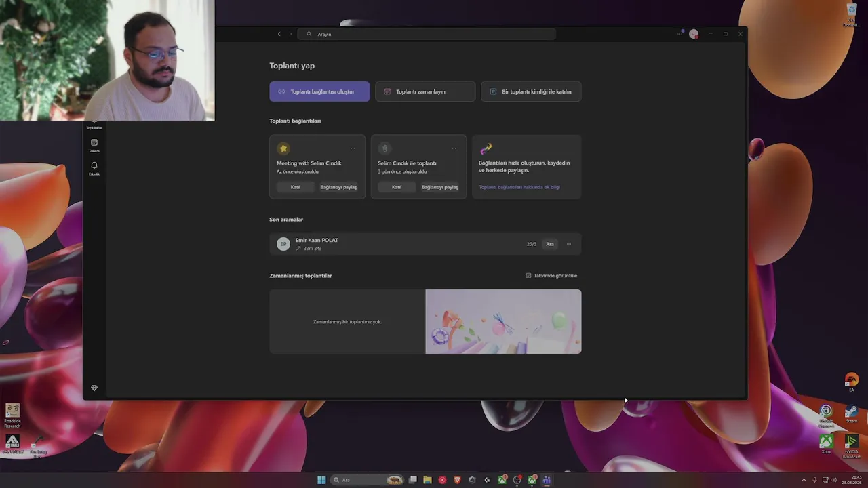Open File Explorer from the taskbar
This screenshot has height=488, width=868.
coord(427,480)
